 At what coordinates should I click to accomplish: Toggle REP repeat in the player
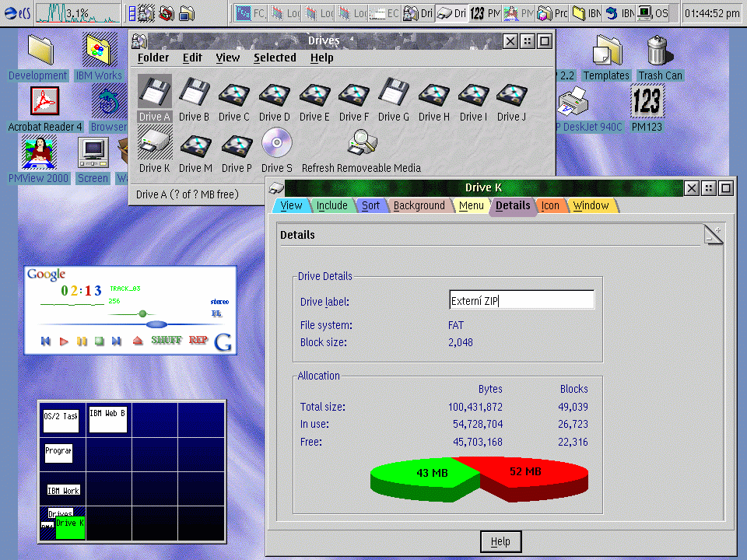198,341
